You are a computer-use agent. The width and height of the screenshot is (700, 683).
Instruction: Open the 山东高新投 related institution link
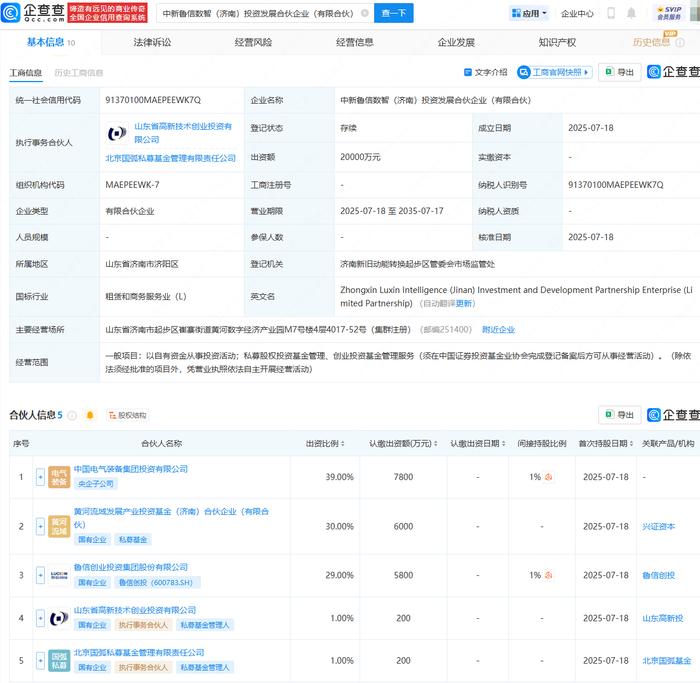click(x=662, y=618)
